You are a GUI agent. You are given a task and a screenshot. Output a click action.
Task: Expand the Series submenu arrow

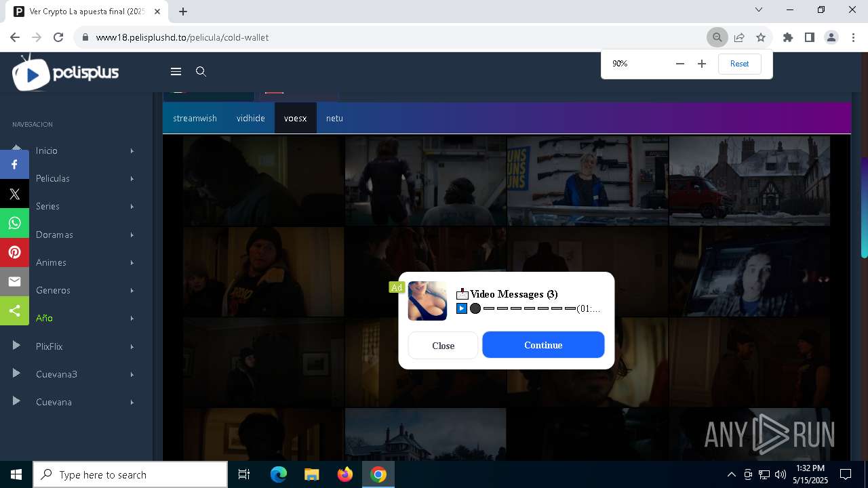click(132, 206)
